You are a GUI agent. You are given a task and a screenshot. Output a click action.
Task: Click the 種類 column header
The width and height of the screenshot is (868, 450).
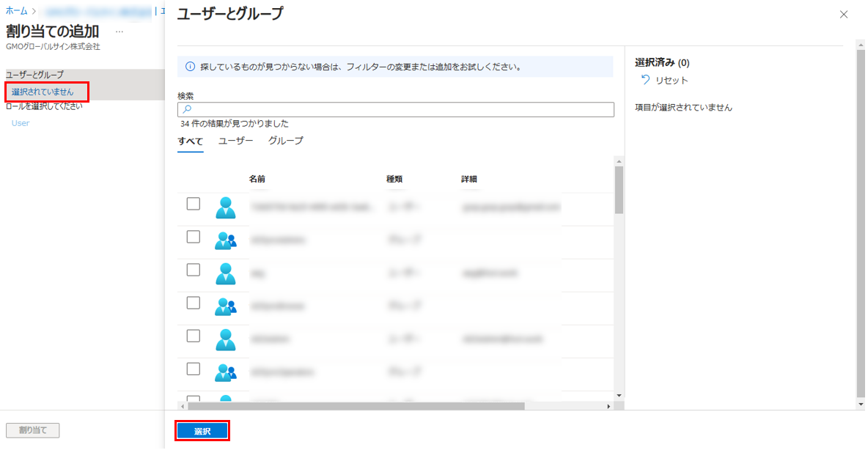394,179
